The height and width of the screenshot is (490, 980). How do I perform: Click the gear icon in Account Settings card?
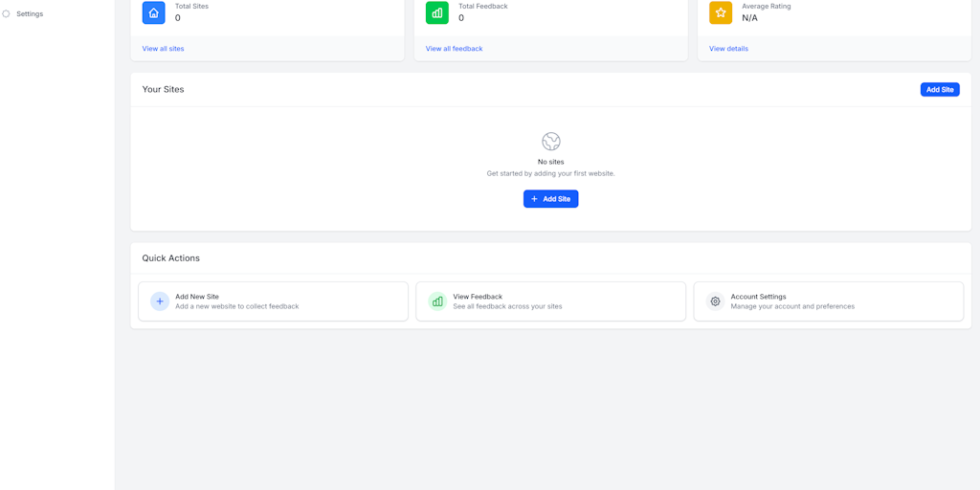click(715, 301)
